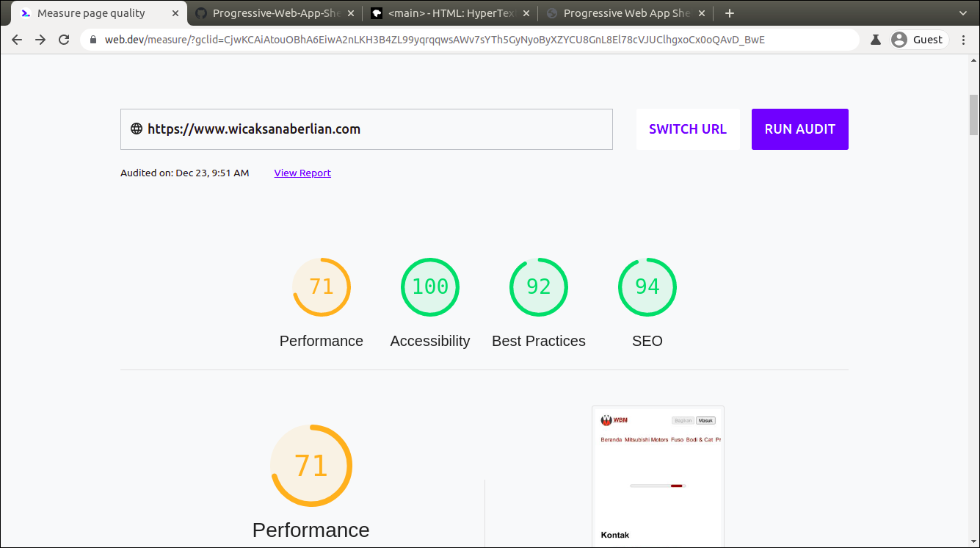
Task: Click the browser back arrow
Action: (x=16, y=40)
